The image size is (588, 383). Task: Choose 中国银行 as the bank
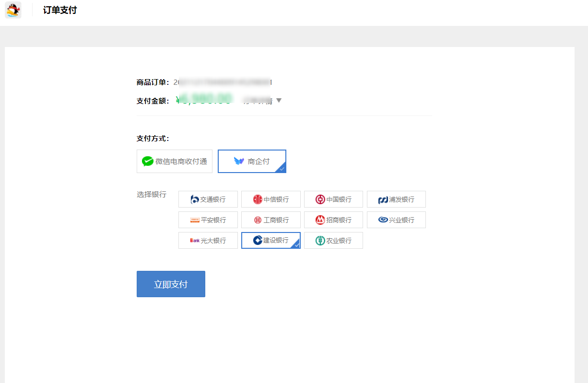click(x=333, y=199)
